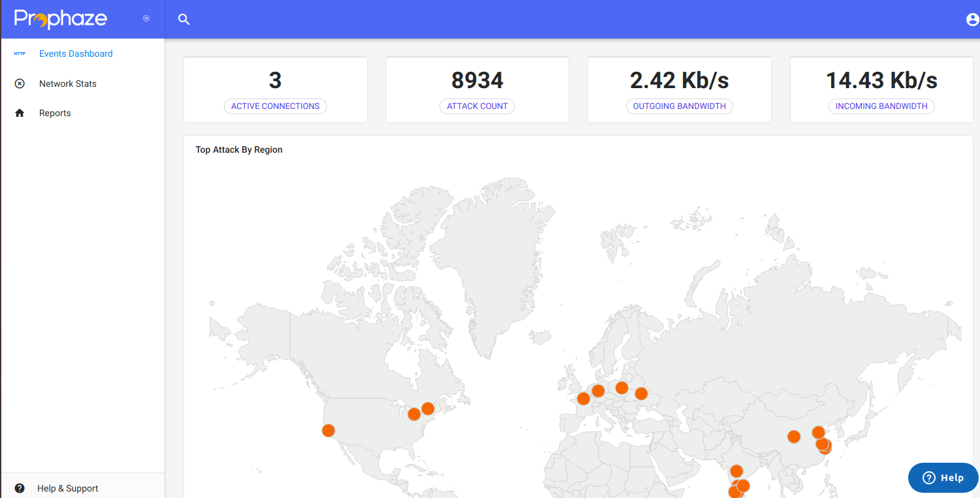The image size is (980, 498).
Task: Select the attack count value 8934
Action: [x=477, y=80]
